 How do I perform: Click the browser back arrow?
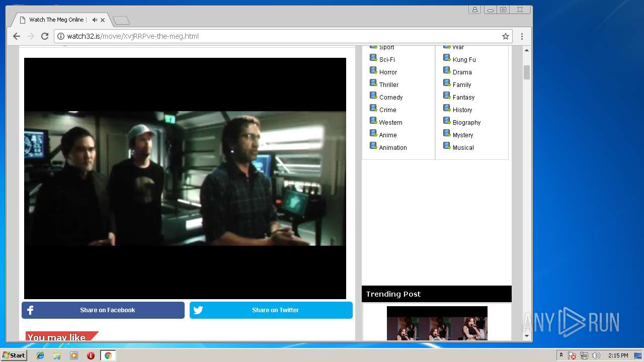coord(17,36)
